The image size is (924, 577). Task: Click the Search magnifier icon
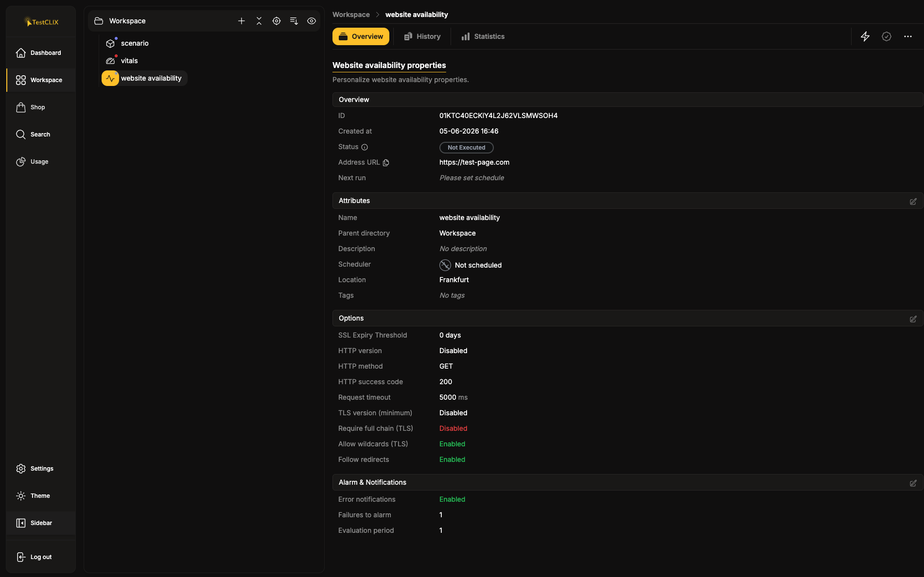pos(21,135)
